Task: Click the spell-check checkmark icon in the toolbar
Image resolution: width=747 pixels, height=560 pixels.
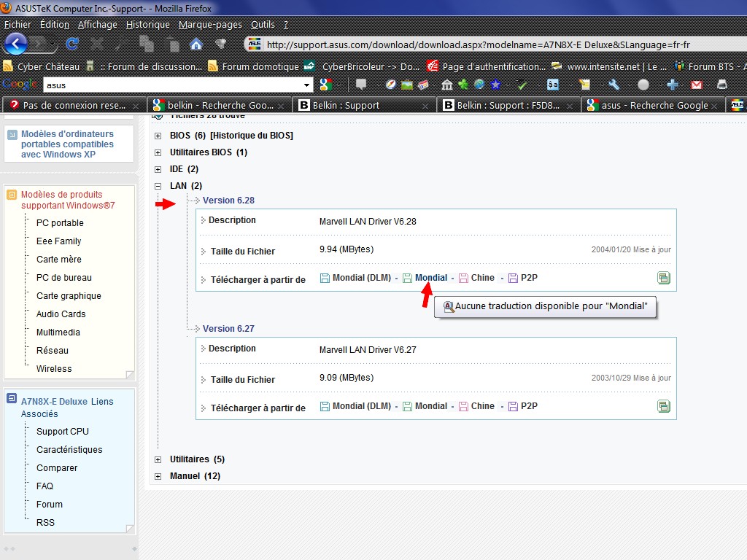Action: coord(522,85)
